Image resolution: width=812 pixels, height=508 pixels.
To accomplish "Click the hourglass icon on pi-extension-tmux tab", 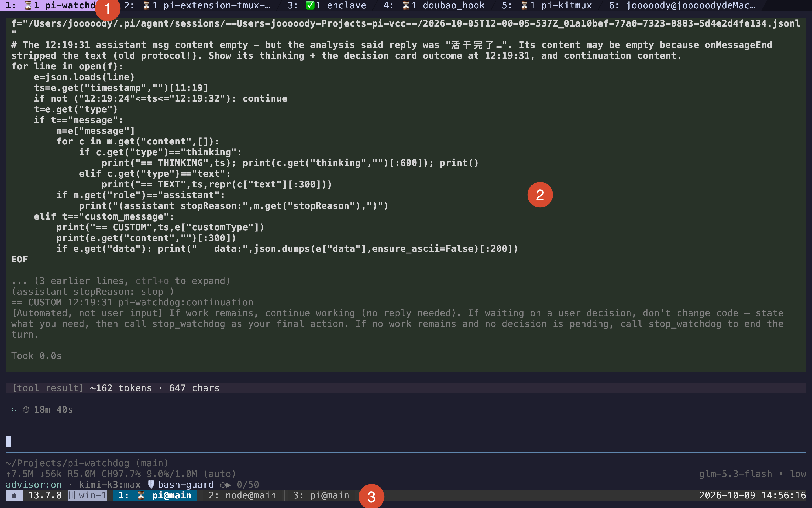I will [147, 5].
